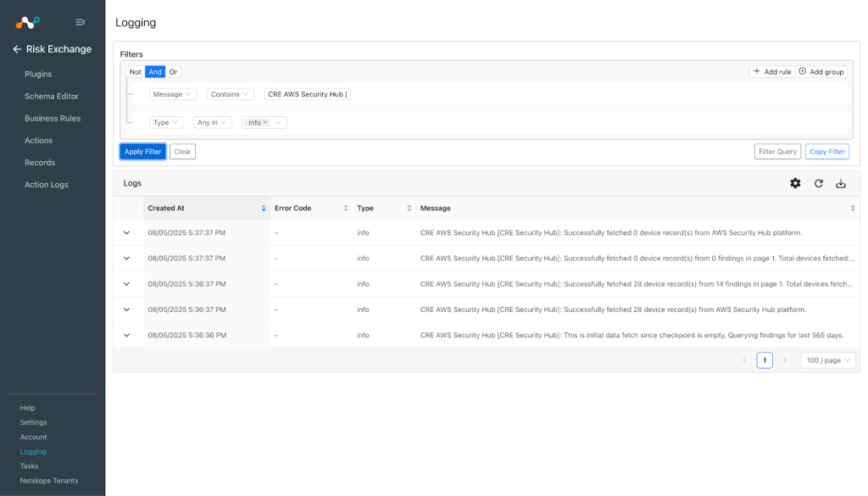Click the Filter Query button
The width and height of the screenshot is (868, 496).
[777, 152]
